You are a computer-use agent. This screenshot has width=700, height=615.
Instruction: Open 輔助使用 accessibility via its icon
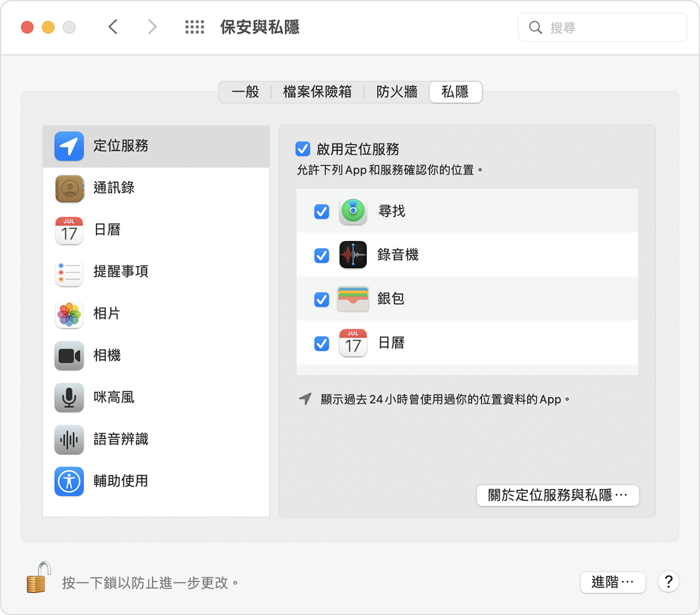point(69,481)
